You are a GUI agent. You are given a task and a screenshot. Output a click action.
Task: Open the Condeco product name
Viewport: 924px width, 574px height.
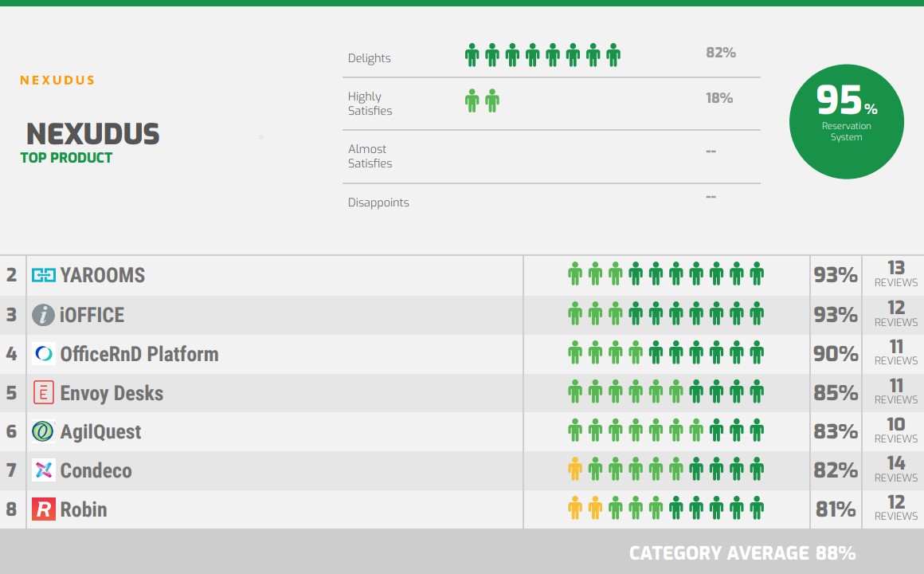coord(96,471)
